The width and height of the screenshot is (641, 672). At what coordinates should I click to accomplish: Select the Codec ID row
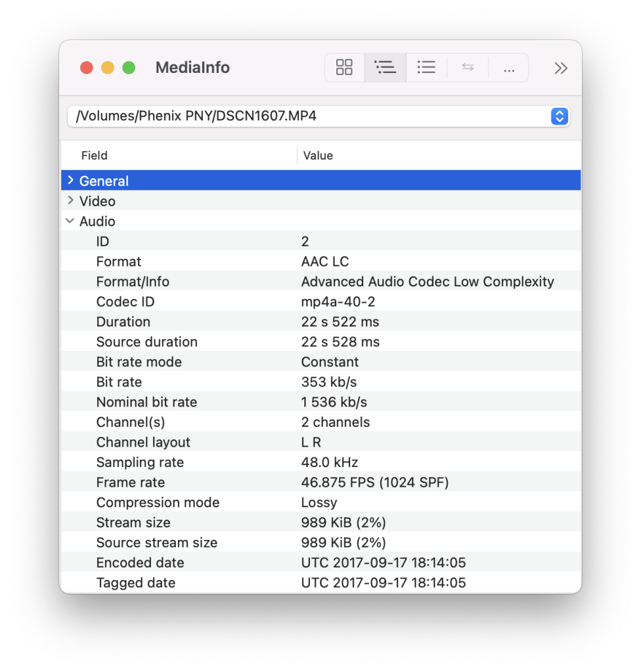click(x=125, y=302)
